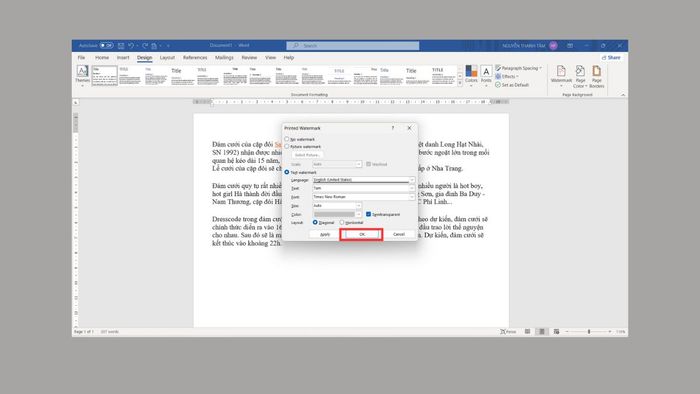
Task: Toggle the Washout checkbox
Action: 368,164
